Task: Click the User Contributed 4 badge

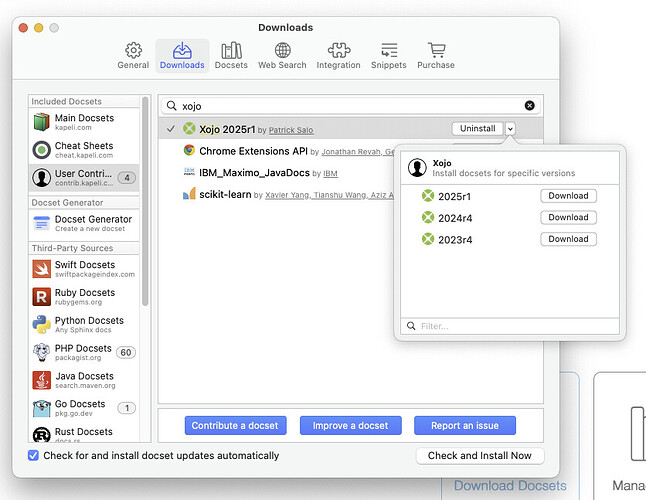Action: [x=127, y=178]
